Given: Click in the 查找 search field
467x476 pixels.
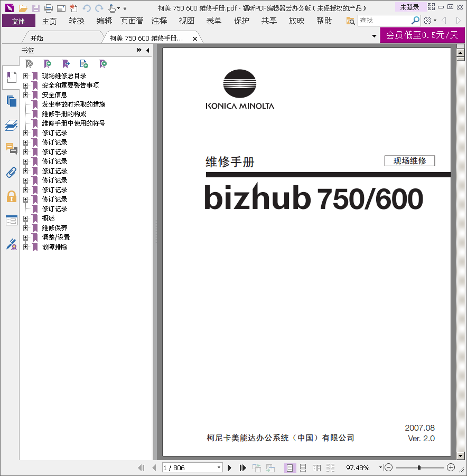Looking at the screenshot, I should (384, 21).
